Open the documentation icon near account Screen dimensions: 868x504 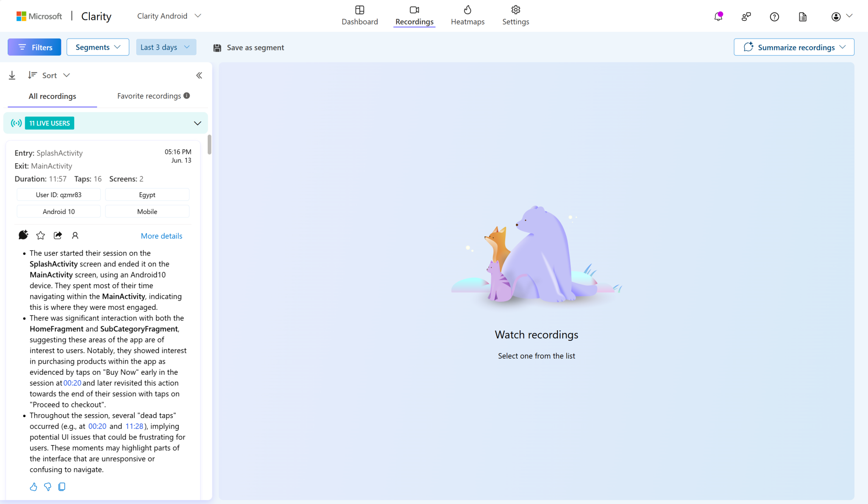[x=802, y=17]
